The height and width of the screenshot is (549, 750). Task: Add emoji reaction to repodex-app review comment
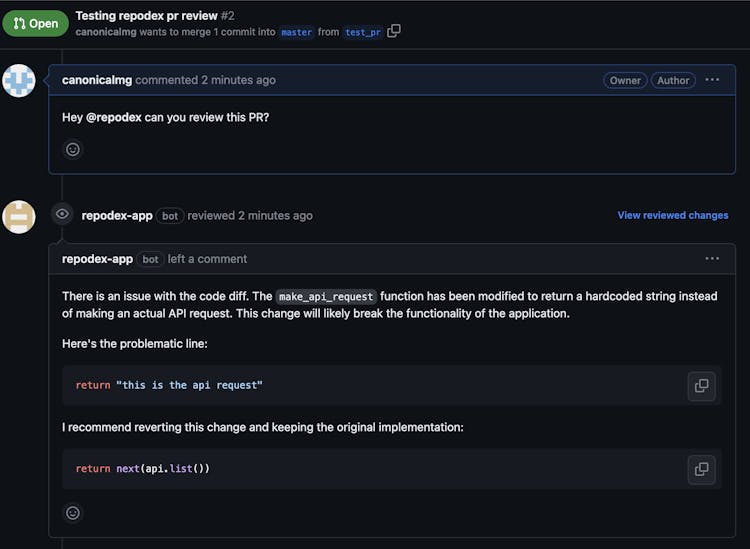tap(73, 513)
